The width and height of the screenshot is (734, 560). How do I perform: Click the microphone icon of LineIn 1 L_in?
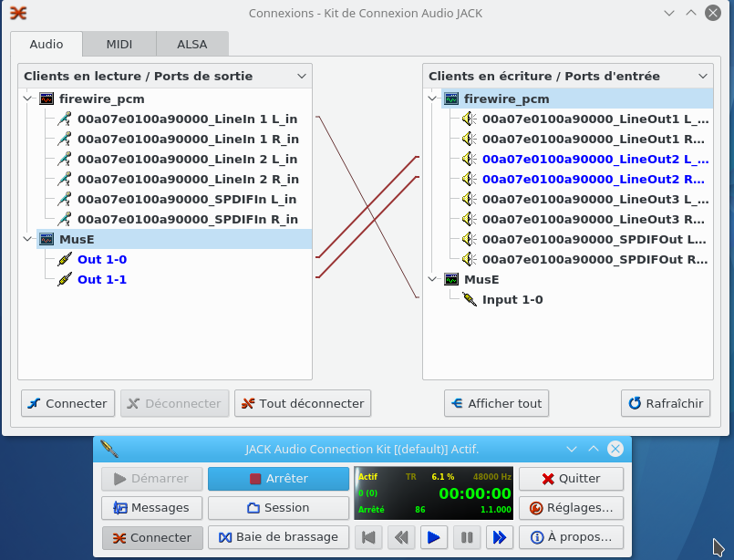click(65, 119)
